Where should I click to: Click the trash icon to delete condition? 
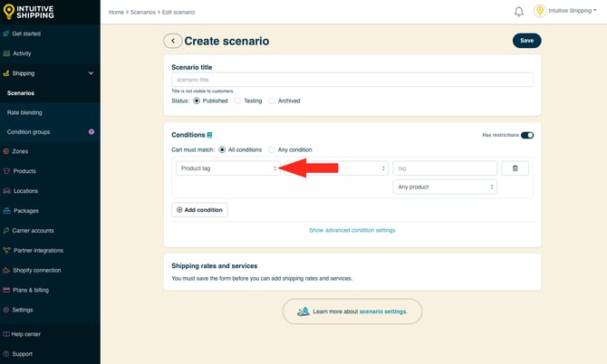tap(515, 168)
